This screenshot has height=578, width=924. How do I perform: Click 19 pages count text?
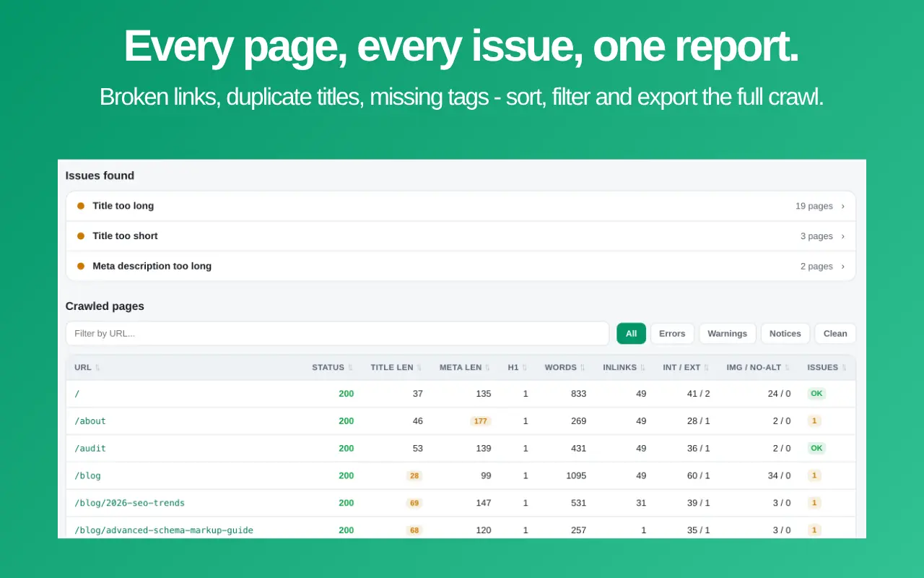tap(814, 206)
